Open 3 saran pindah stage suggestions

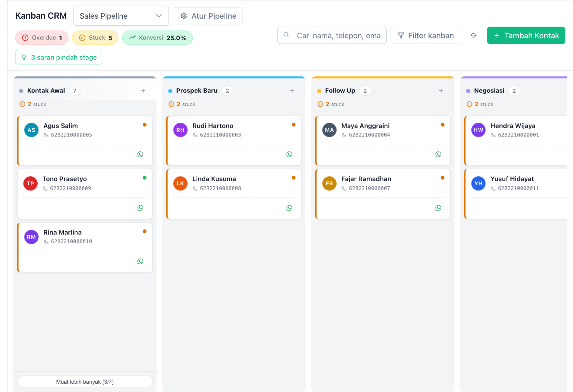59,57
